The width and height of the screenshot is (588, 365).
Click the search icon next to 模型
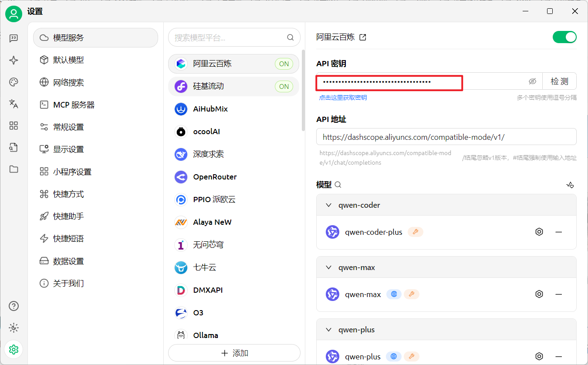click(338, 185)
